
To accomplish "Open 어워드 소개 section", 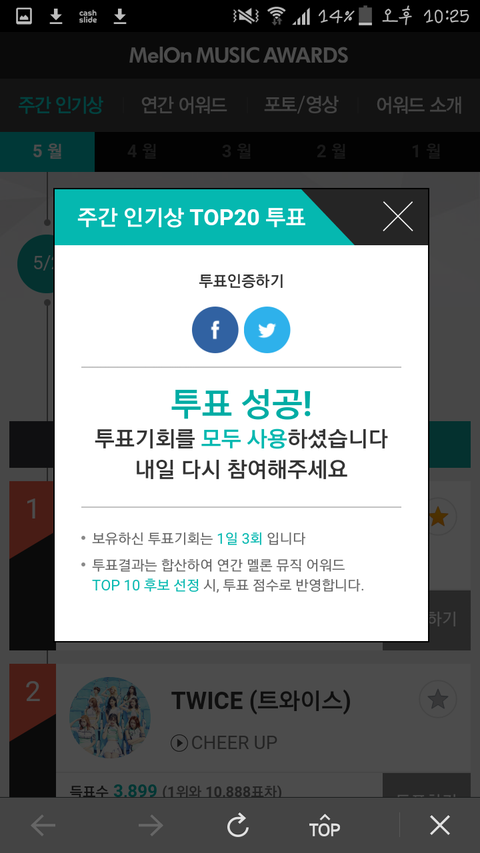I will coord(419,104).
